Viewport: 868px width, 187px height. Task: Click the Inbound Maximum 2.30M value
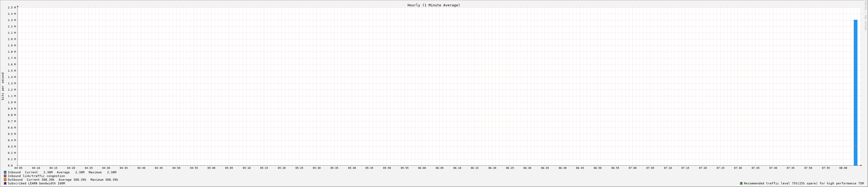[x=112, y=172]
